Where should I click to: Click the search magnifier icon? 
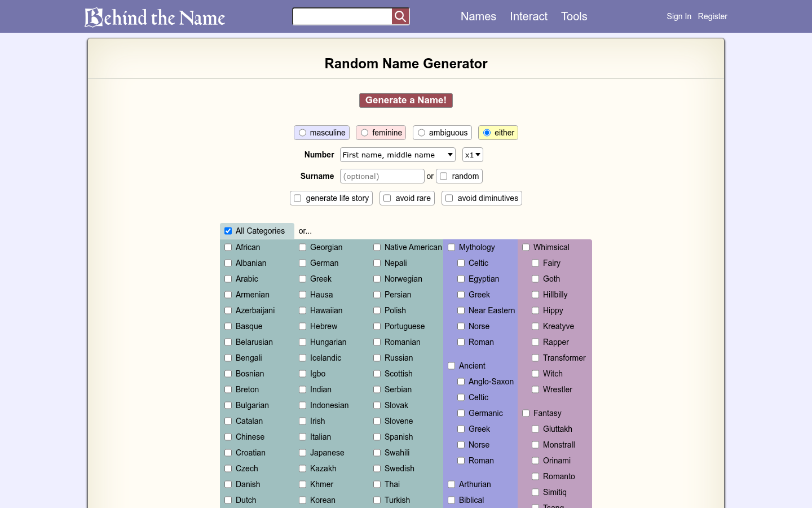400,16
